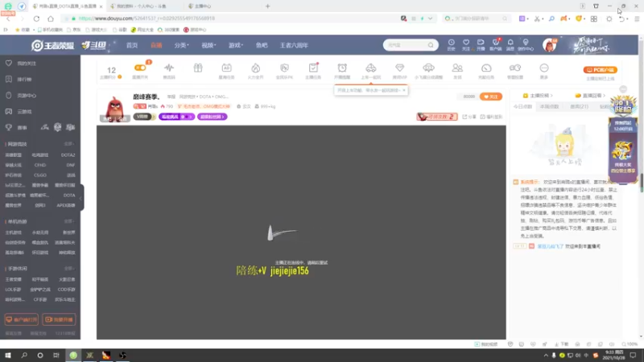Image resolution: width=644 pixels, height=362 pixels.
Task: Open the diamond VIP icon
Action: pyautogui.click(x=399, y=68)
